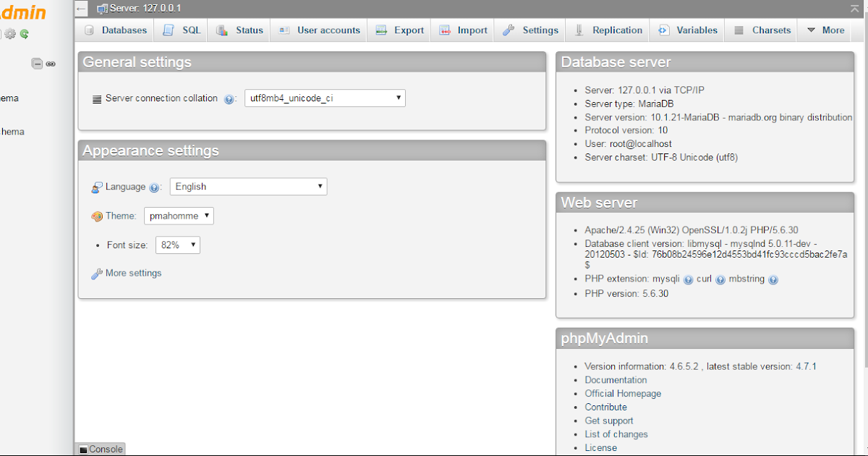Open the Font size dropdown showing 82%
This screenshot has height=456, width=868.
(x=177, y=245)
